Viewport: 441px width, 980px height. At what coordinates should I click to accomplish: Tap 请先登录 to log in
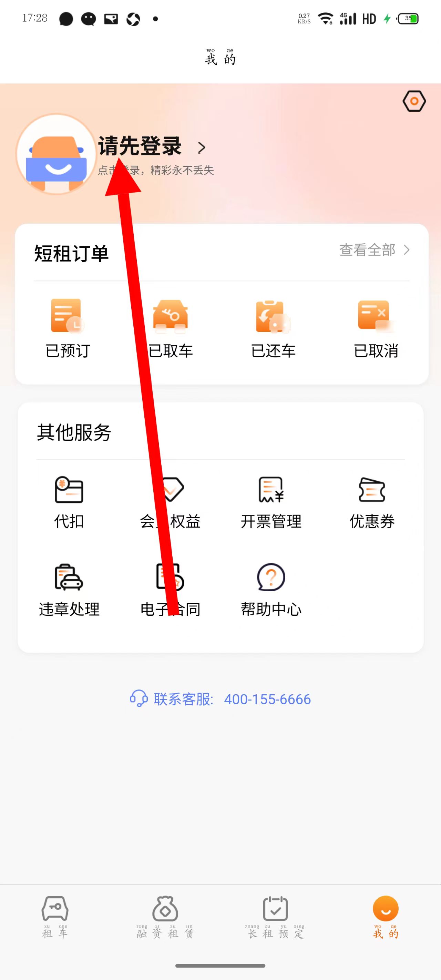pos(140,146)
